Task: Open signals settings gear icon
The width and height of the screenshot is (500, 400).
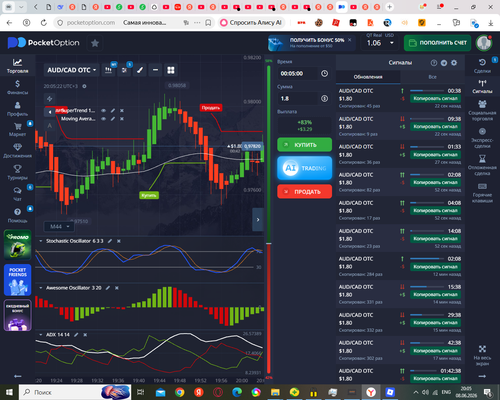Action: 454,63
